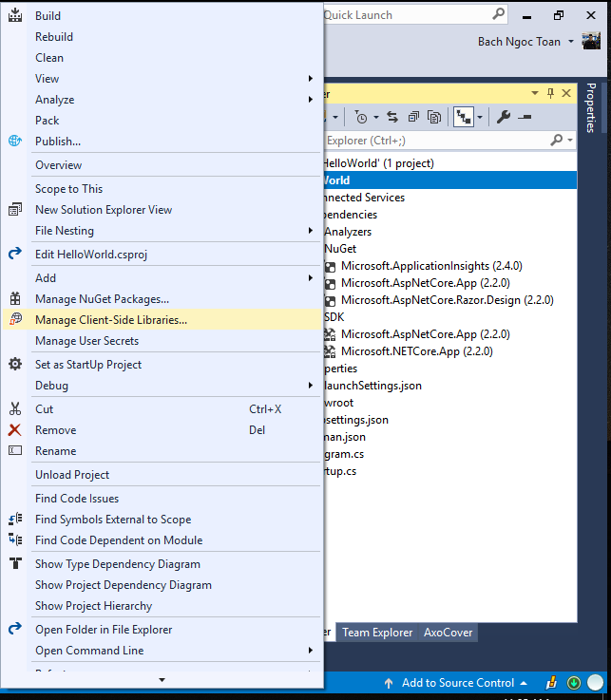Viewport: 611px width, 700px height.
Task: Toggle the Solution Explorer auto-hide pin
Action: (x=550, y=93)
